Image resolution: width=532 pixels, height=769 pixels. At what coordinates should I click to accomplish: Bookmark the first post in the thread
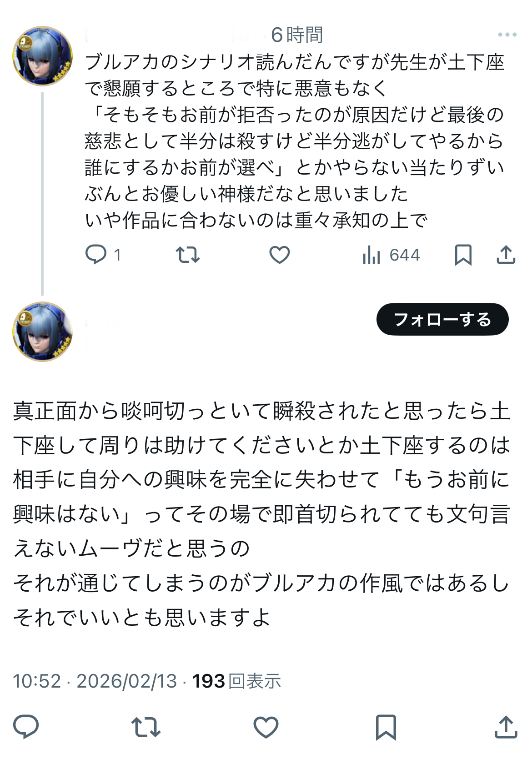click(463, 255)
